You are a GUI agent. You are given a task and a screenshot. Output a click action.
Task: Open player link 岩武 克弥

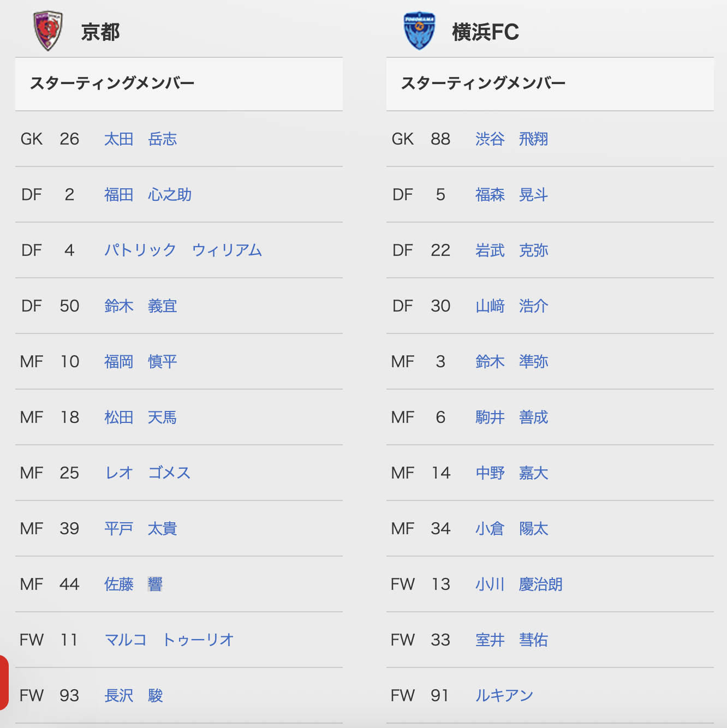(x=511, y=250)
